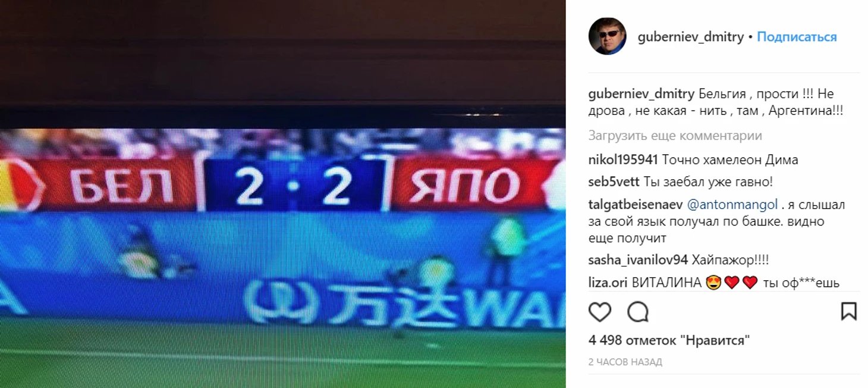Open @antonmangol mention link
The width and height of the screenshot is (868, 388).
pyautogui.click(x=732, y=205)
